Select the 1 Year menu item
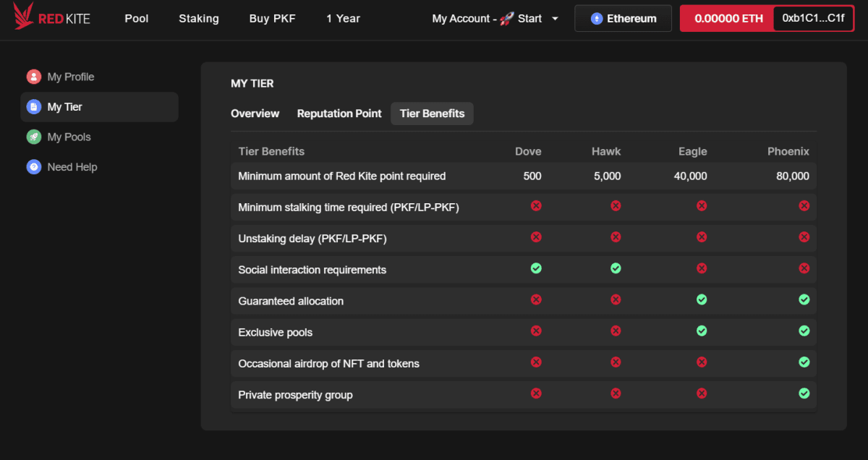This screenshot has width=868, height=460. tap(343, 19)
